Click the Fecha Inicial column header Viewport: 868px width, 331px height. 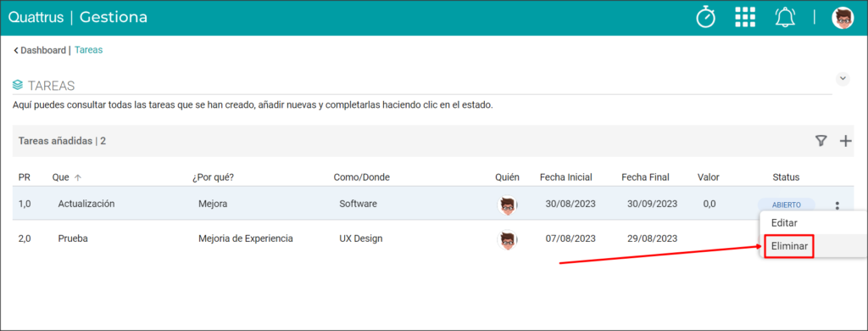click(565, 177)
